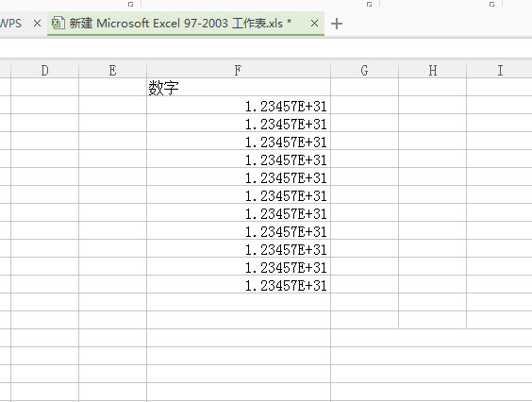Click the cell containing 数字
This screenshot has width=532, height=402.
pos(239,87)
